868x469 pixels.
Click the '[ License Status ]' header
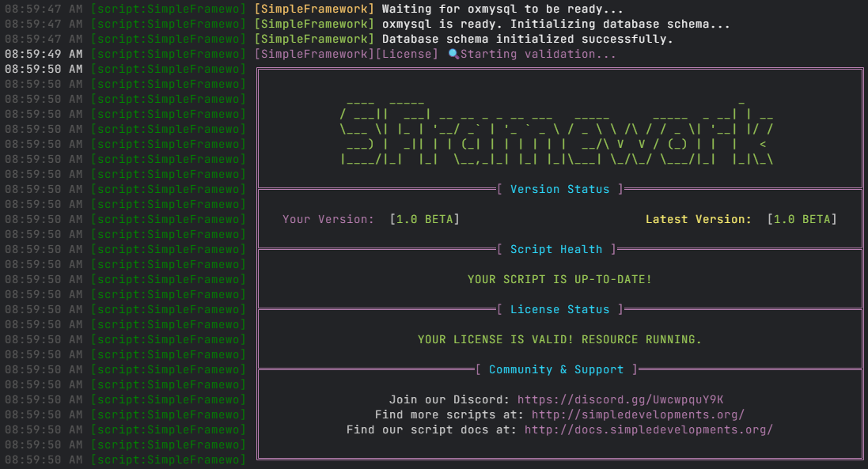559,309
